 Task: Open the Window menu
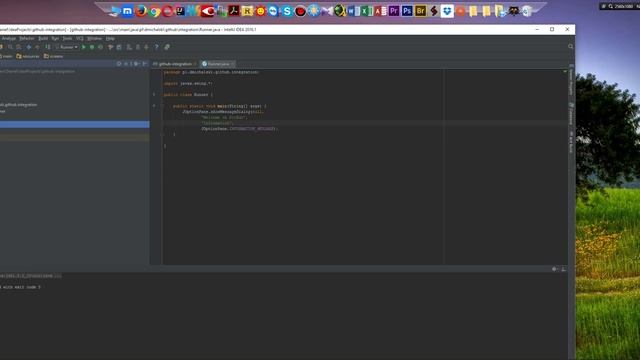coord(94,38)
